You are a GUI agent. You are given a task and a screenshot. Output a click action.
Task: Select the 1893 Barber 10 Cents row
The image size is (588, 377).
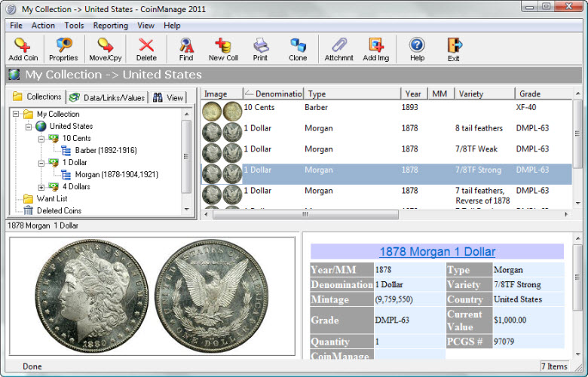click(386, 111)
